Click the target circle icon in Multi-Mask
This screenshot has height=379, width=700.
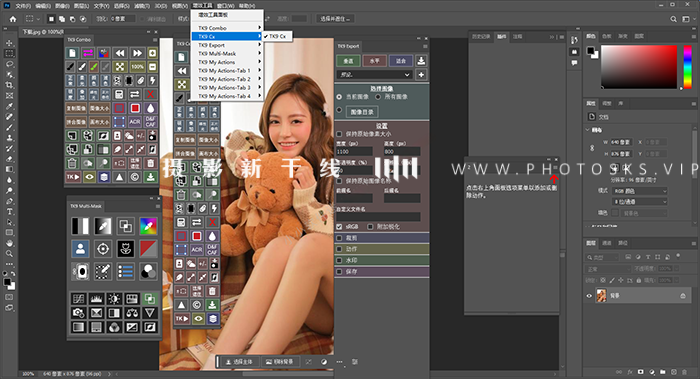pyautogui.click(x=103, y=249)
